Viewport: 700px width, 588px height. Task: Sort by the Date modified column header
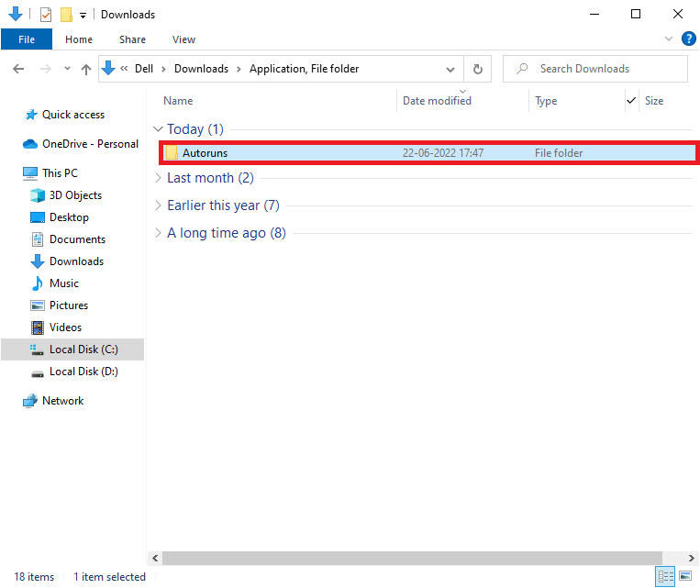(x=437, y=101)
